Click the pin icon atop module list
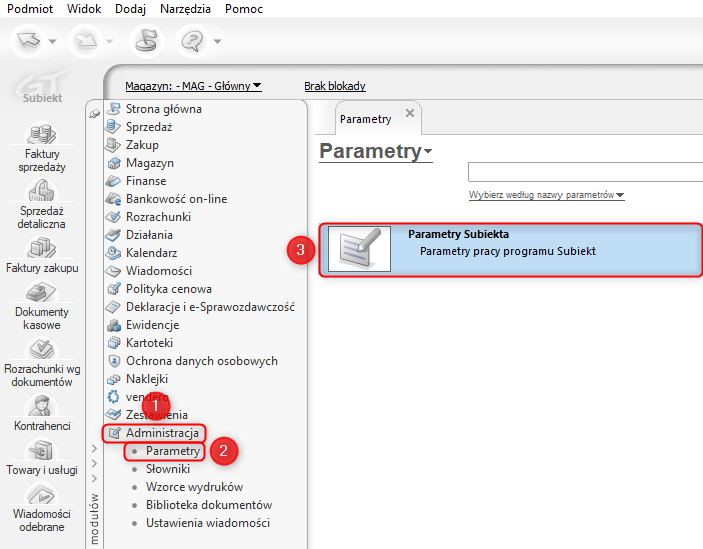The height and width of the screenshot is (549, 703). [x=94, y=114]
